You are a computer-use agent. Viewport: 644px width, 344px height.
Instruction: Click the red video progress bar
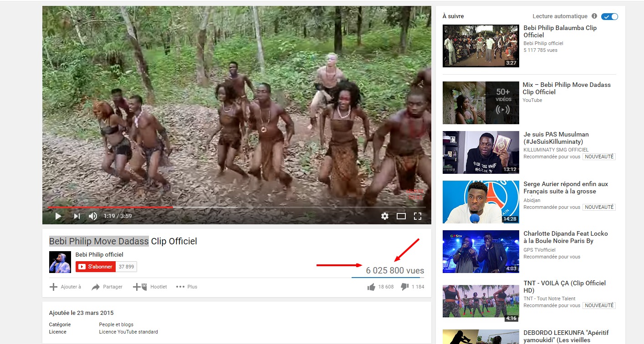pyautogui.click(x=110, y=207)
